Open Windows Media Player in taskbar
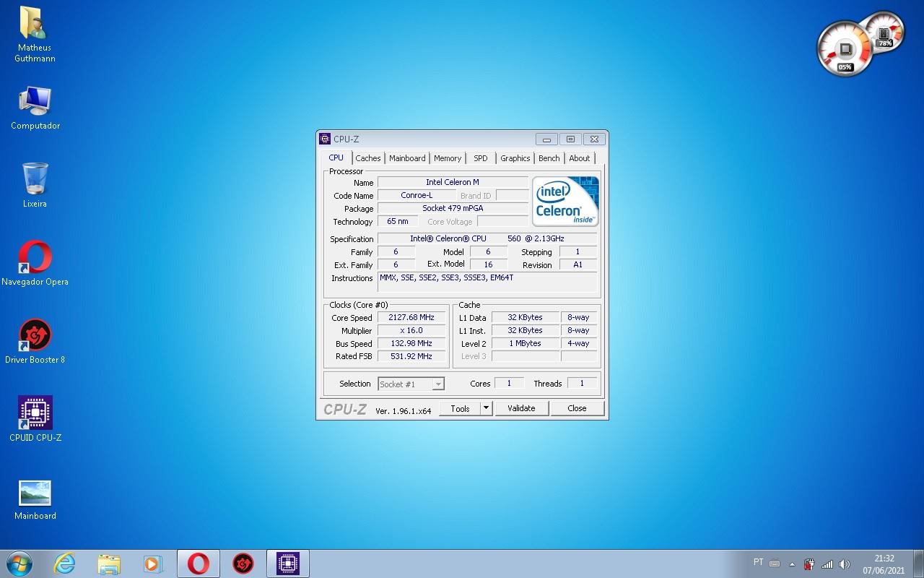Screen dimensions: 924x578 [x=153, y=564]
